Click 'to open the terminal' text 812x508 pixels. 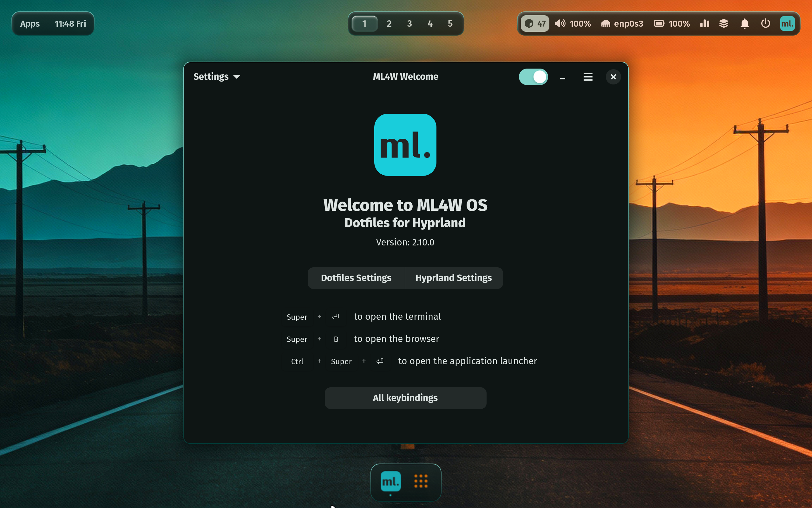point(397,317)
